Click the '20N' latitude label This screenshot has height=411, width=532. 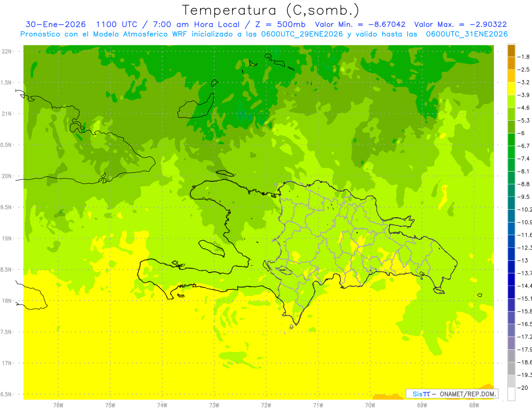[x=7, y=176]
